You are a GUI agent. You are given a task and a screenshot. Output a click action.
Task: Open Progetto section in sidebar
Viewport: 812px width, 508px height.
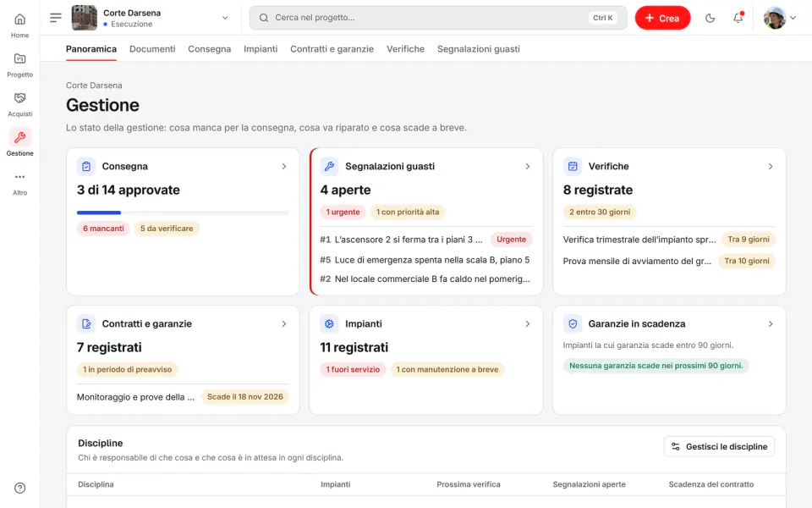19,64
